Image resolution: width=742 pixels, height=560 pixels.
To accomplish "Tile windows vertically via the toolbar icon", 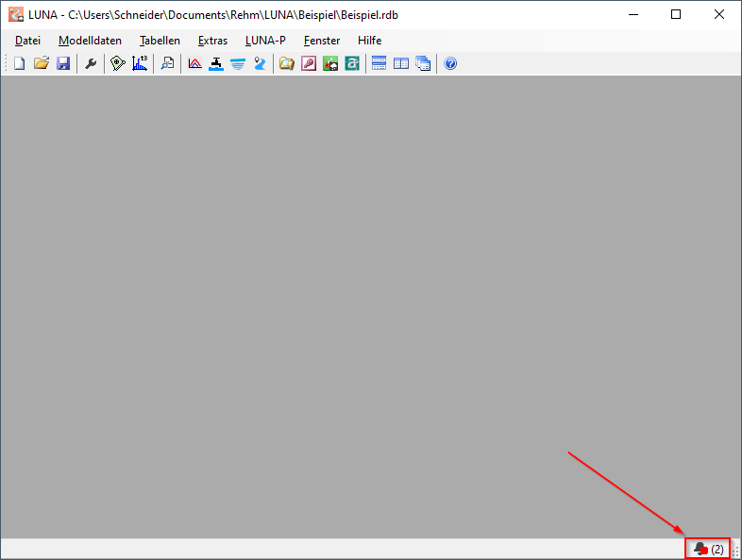I will click(401, 63).
